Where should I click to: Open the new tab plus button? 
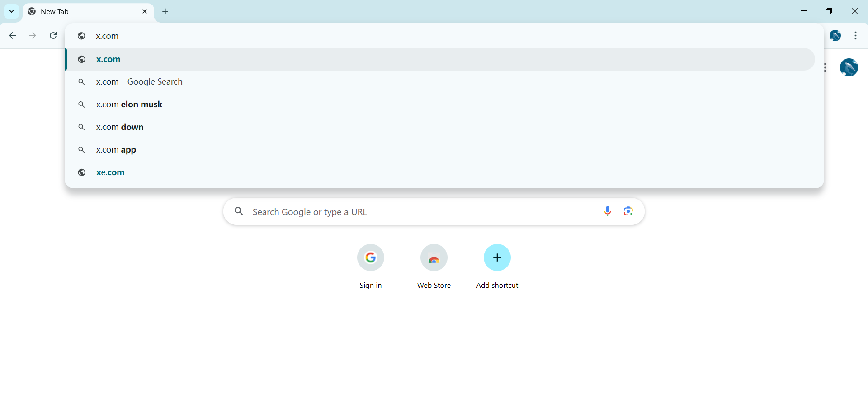165,11
